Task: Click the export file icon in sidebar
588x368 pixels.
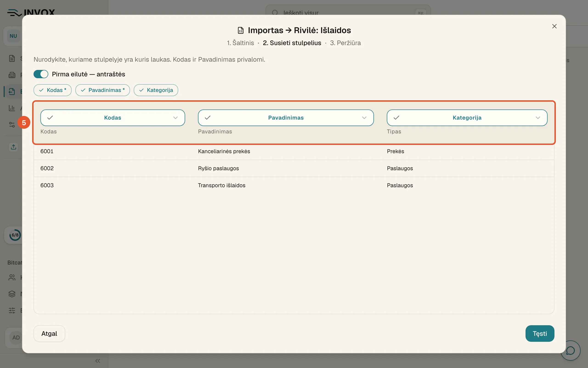Action: tap(12, 92)
